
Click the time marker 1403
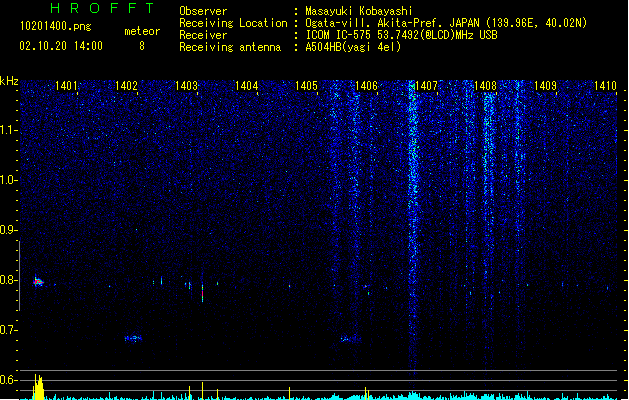coord(187,86)
